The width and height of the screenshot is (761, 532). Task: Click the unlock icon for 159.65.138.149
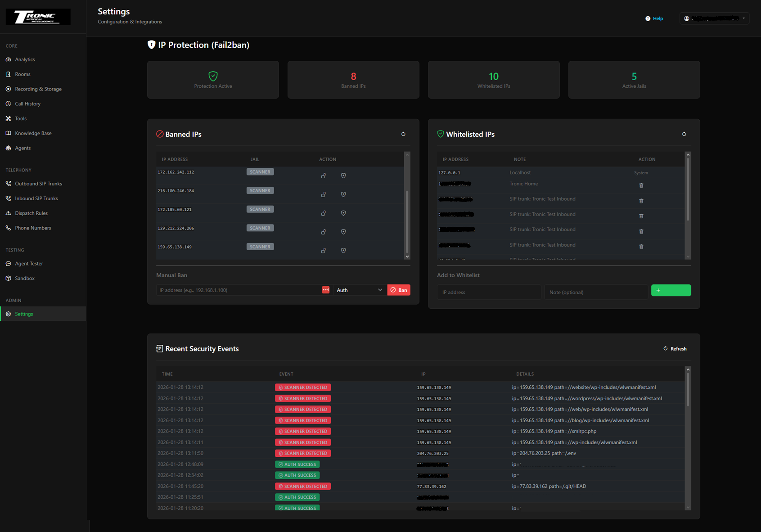click(x=323, y=250)
